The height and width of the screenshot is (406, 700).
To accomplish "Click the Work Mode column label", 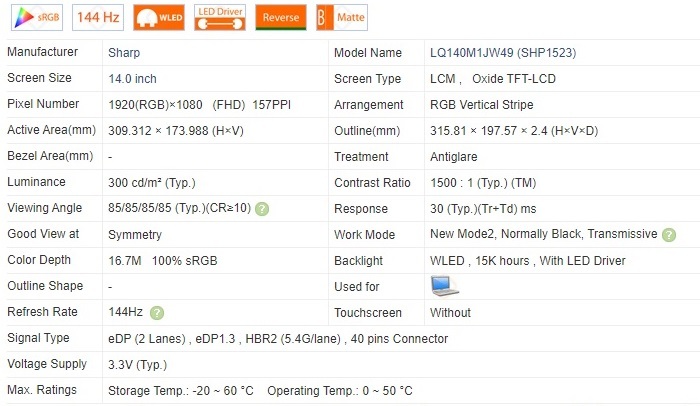I will pos(364,235).
